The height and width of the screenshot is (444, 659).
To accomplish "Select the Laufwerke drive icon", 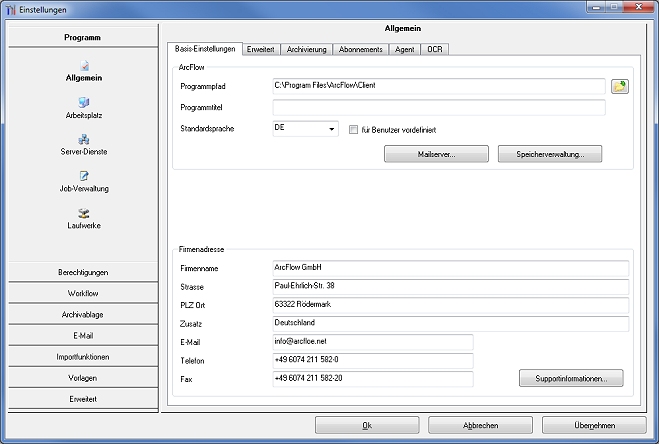I will tap(84, 213).
